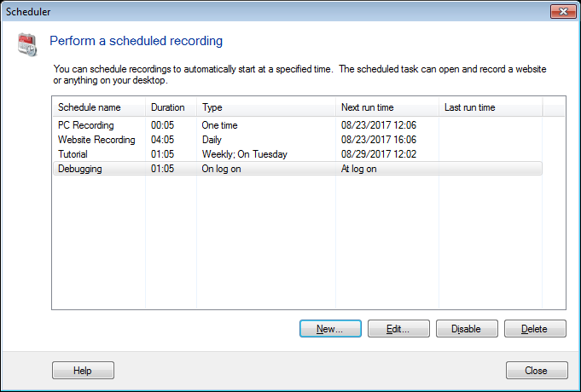Select the PC Recording schedule row
Viewport: 581px width, 392px height.
click(85, 125)
